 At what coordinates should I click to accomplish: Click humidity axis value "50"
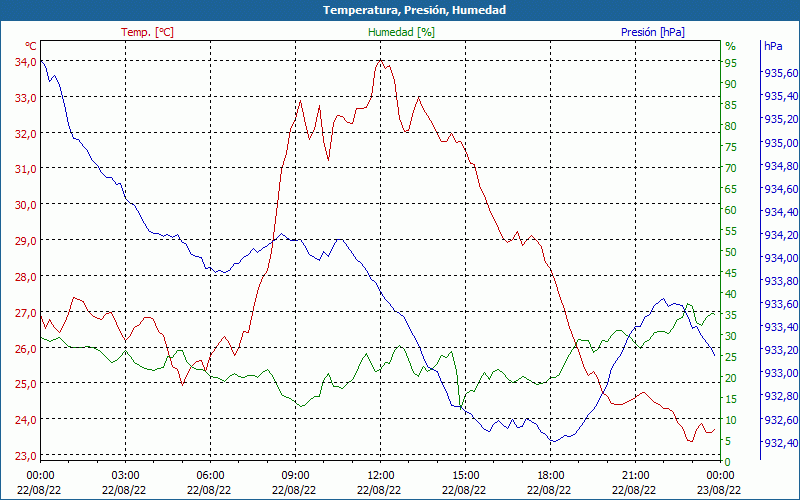point(731,252)
